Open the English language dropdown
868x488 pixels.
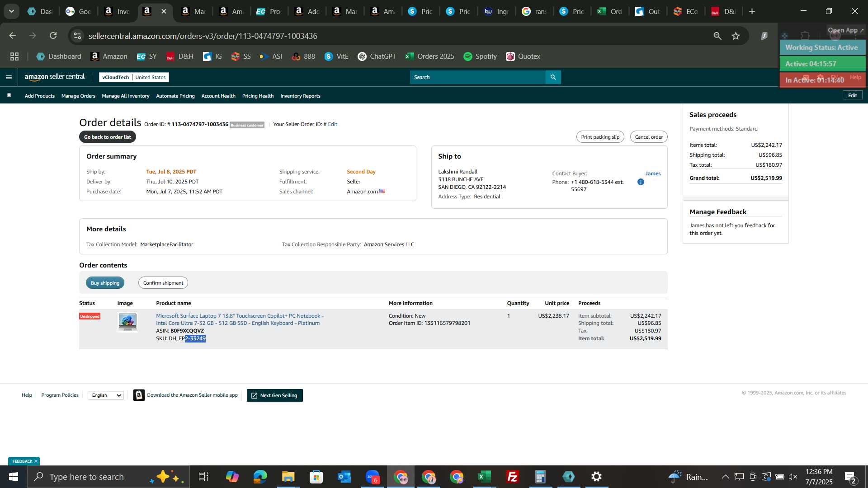click(106, 395)
